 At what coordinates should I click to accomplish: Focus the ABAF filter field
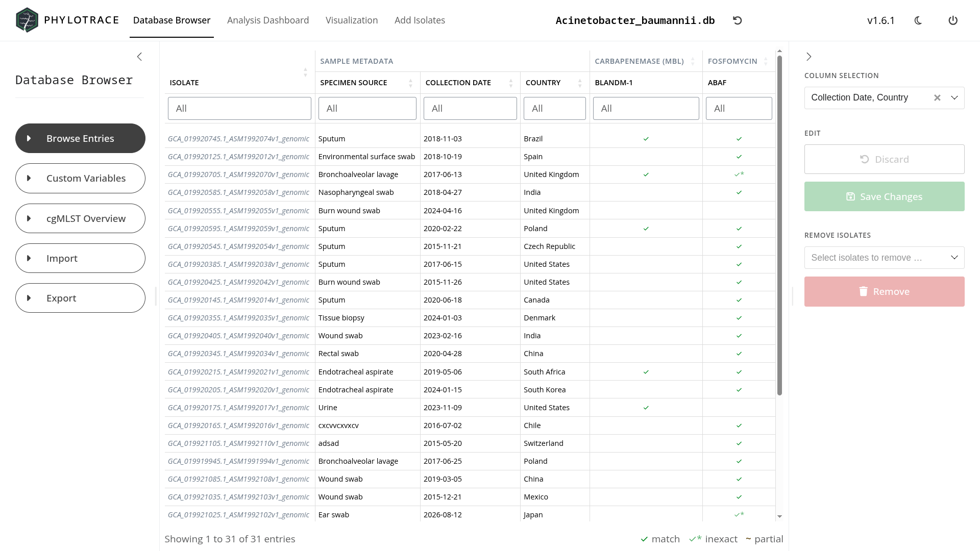[x=739, y=109]
